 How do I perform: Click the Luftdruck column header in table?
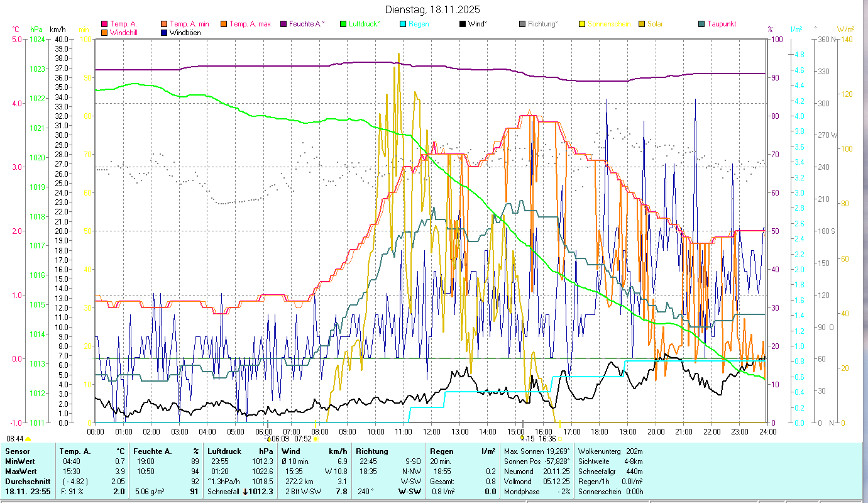224,451
